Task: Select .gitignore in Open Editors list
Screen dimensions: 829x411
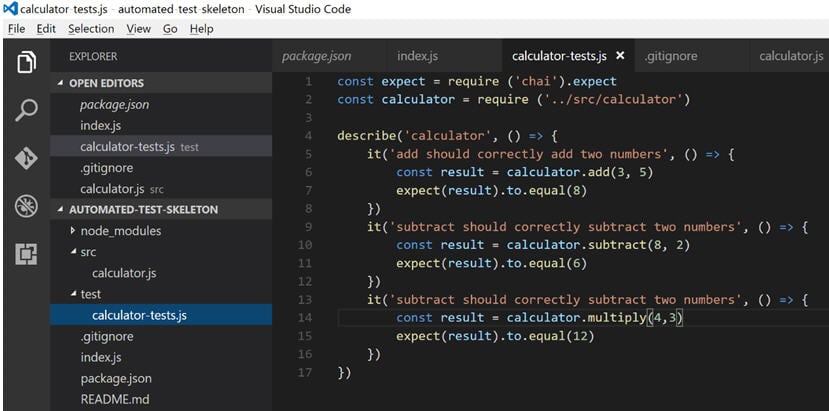Action: coord(161,168)
